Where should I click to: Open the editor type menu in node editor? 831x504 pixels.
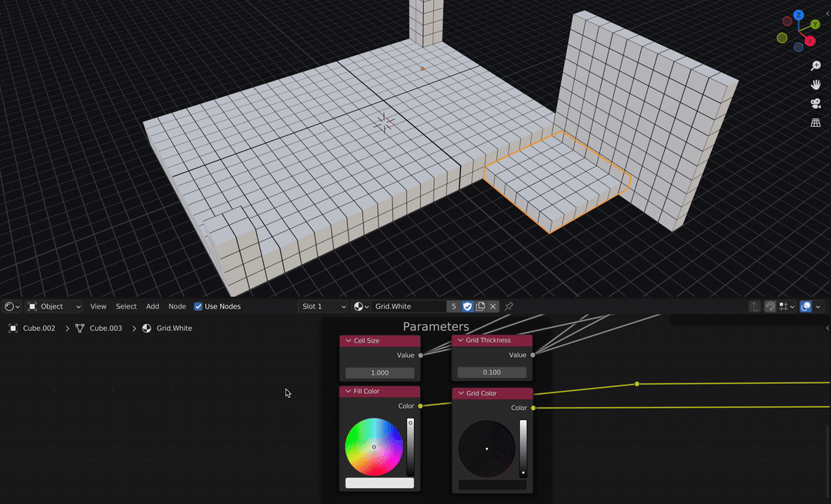(x=12, y=306)
